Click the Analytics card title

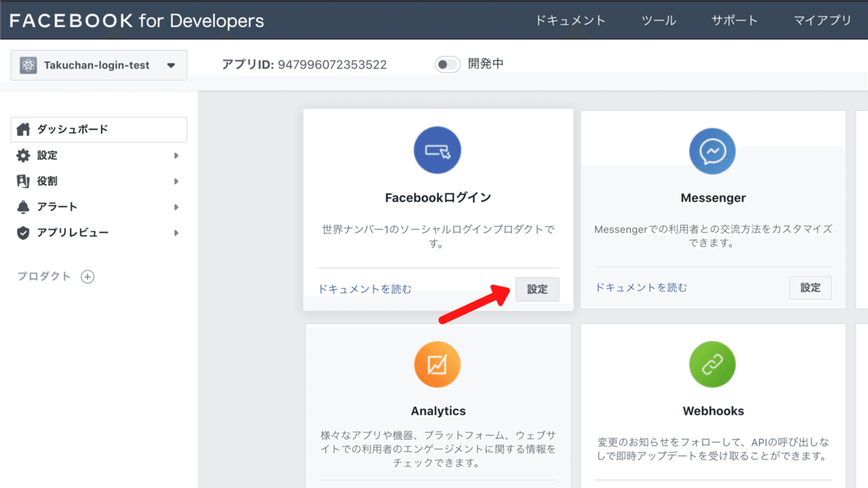coord(438,411)
